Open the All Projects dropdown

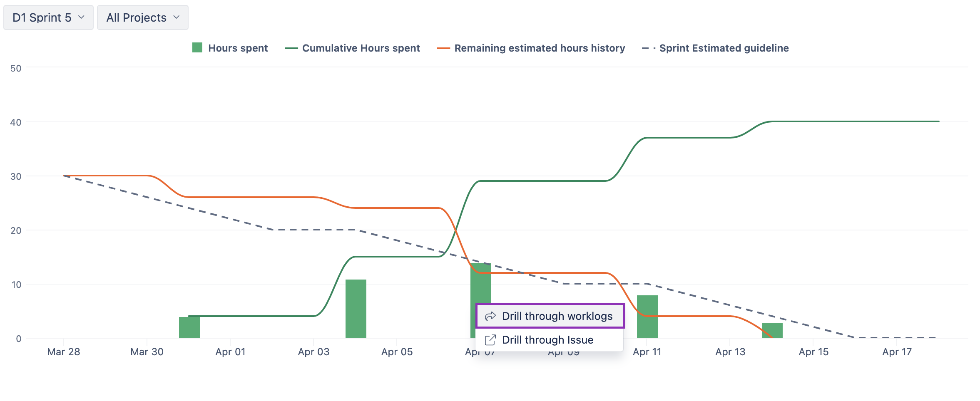coord(143,17)
